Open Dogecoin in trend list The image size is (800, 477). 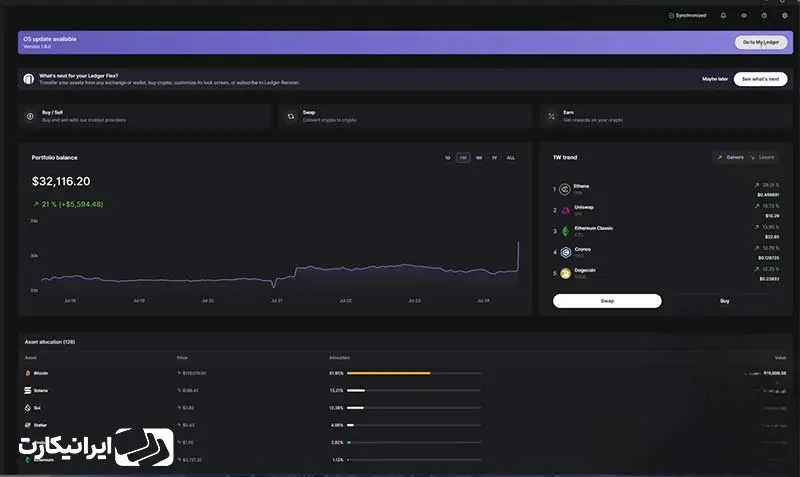[x=666, y=273]
